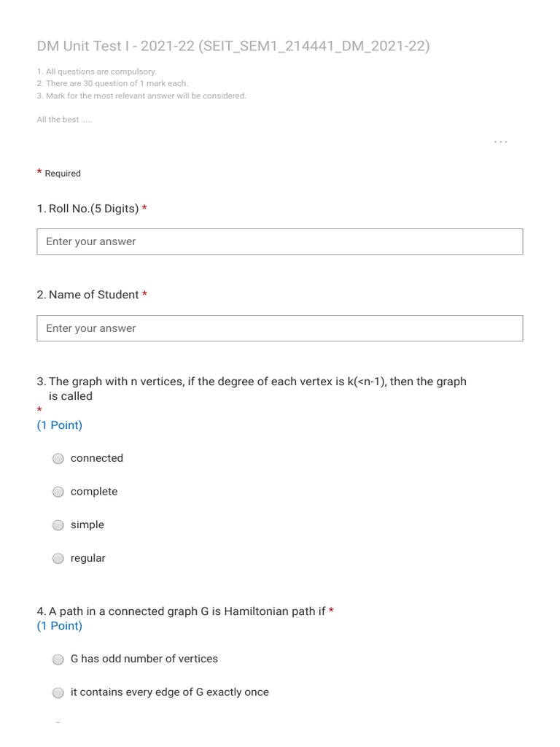Click the '(1 Point)' label under question 4
Image resolution: width=560 pixels, height=747 pixels.
coord(60,625)
